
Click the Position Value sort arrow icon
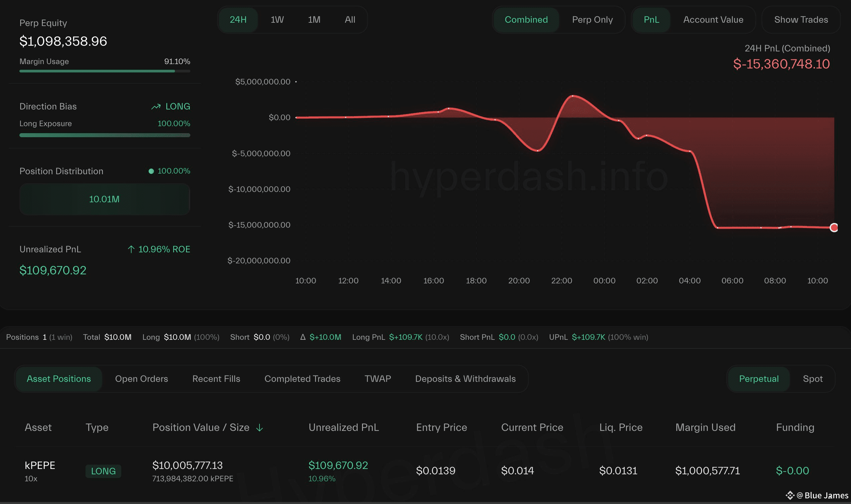coord(260,428)
